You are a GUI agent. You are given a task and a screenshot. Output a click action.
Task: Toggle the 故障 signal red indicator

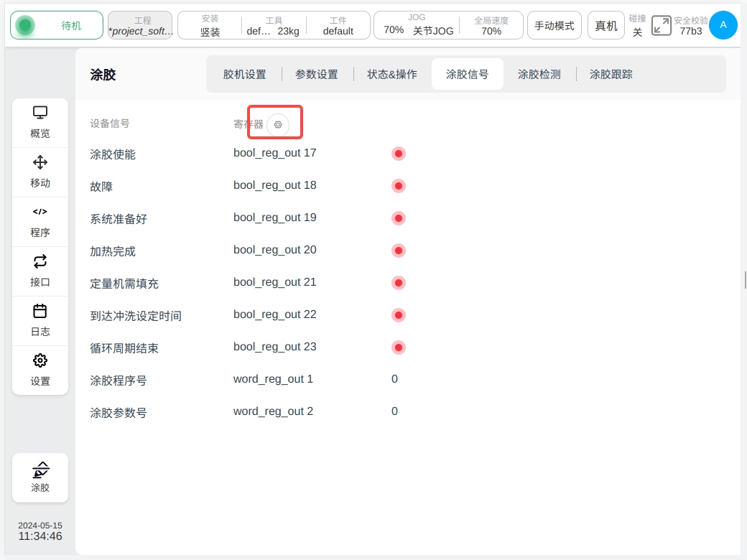399,186
